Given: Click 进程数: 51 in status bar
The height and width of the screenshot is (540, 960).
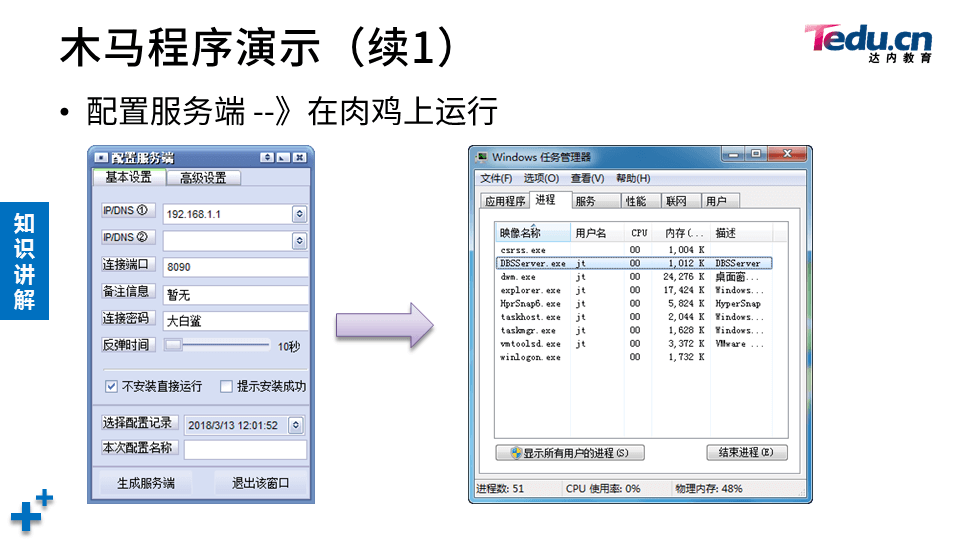Looking at the screenshot, I should [500, 489].
